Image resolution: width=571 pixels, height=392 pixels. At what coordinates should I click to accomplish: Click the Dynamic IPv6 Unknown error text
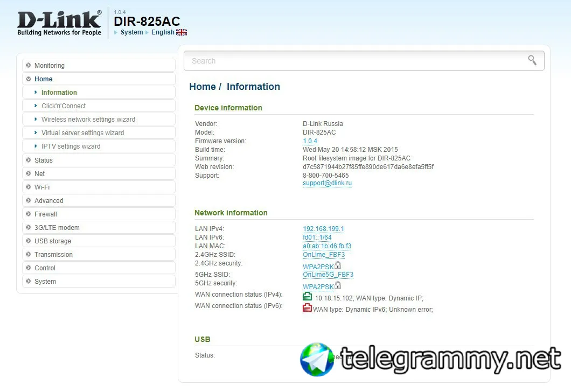(373, 310)
